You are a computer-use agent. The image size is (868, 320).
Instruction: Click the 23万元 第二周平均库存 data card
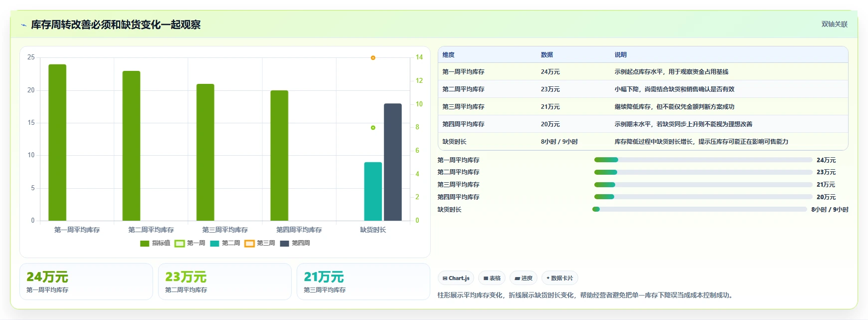[x=225, y=282]
